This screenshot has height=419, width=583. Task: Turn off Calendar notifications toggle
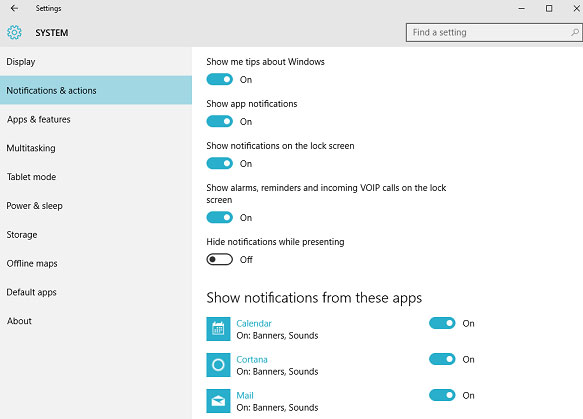(442, 323)
